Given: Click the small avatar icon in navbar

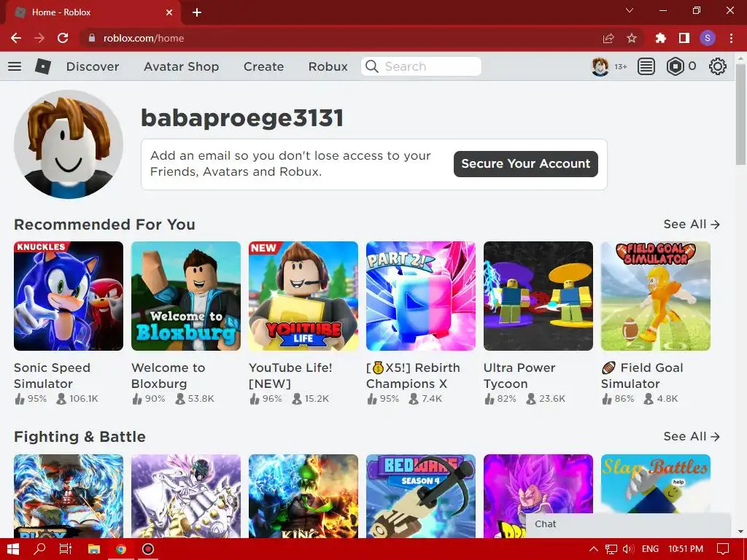Looking at the screenshot, I should 600,66.
